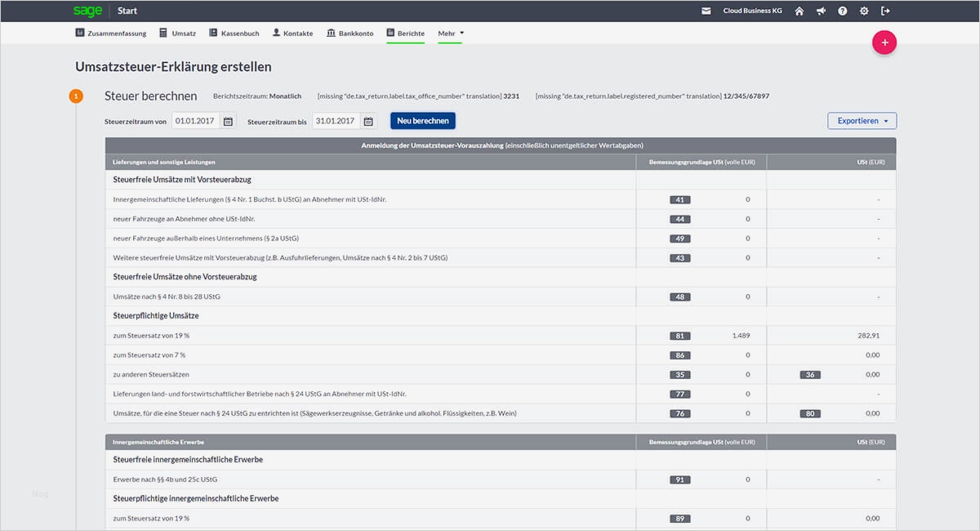Click 'Steuerfreie Umsätze ohne Vorsteuerabzug' heading
Viewport: 980px width, 531px height.
click(x=185, y=277)
